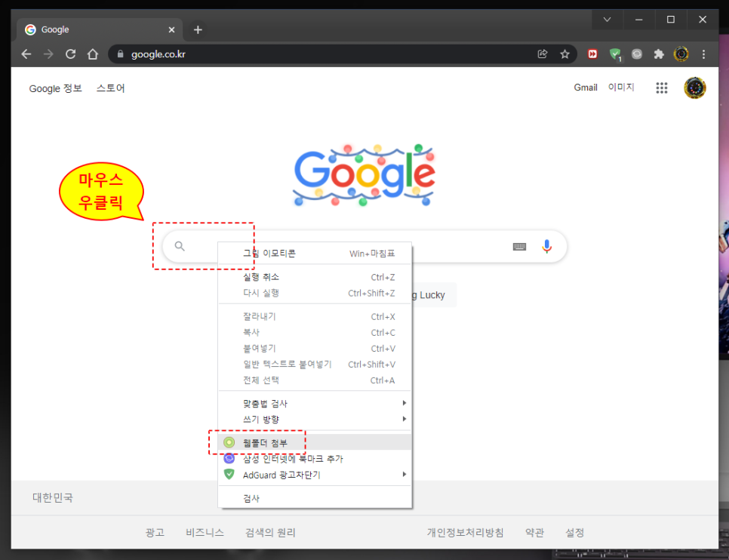The image size is (729, 560).
Task: Choose 검사 to inspect the element
Action: tap(315, 498)
